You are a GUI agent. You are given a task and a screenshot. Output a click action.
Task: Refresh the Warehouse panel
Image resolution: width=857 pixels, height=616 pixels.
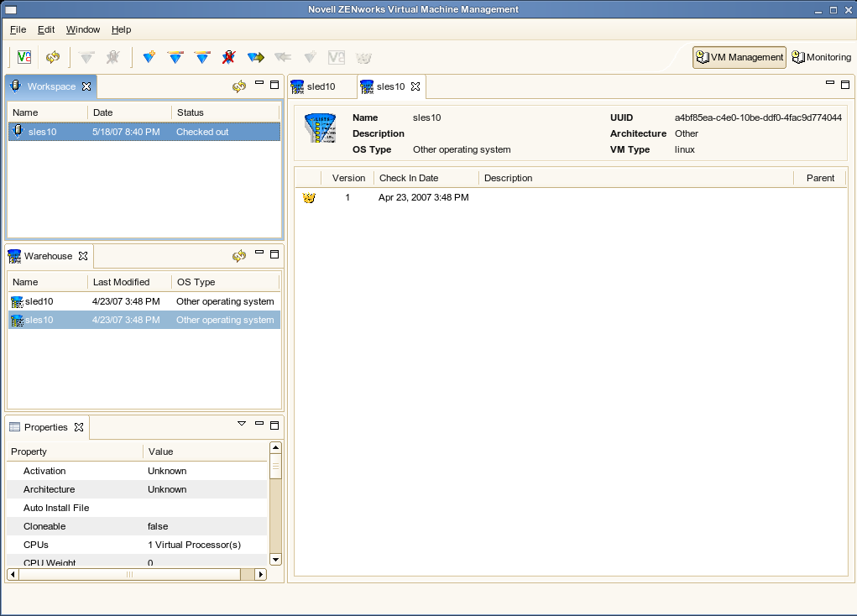coord(239,256)
